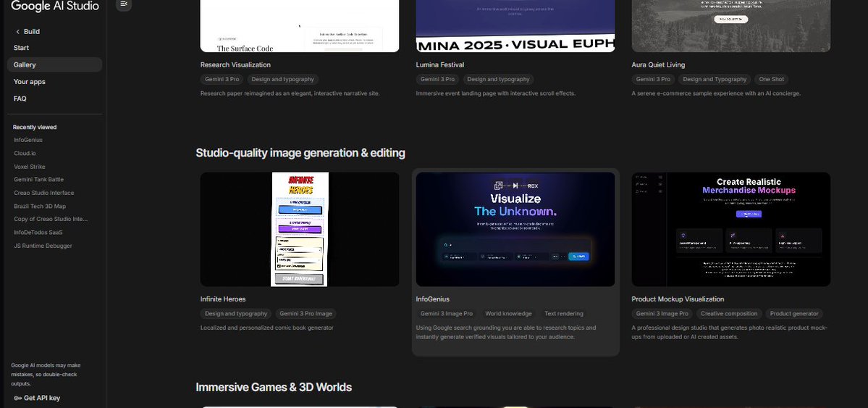Click the Immersive Games & 3D Worlds heading
The image size is (868, 408).
274,387
